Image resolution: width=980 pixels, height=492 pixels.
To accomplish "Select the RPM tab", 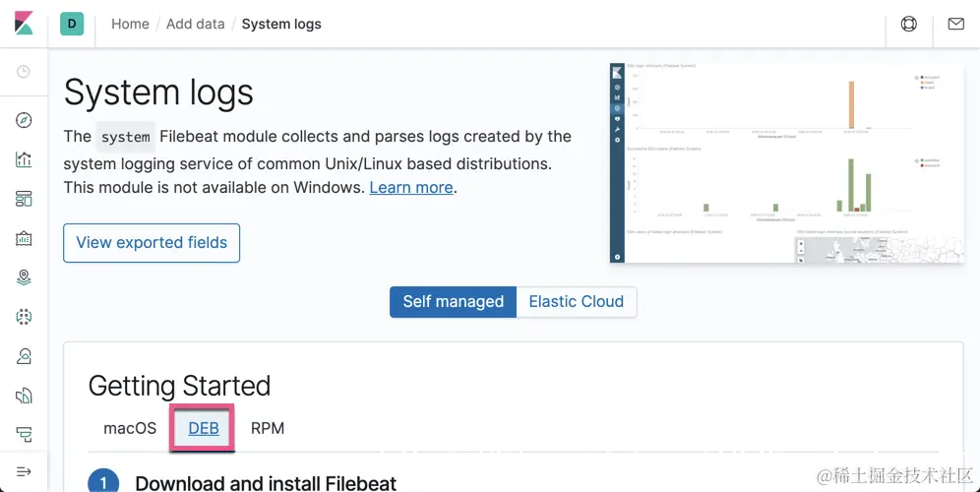I will (x=268, y=428).
